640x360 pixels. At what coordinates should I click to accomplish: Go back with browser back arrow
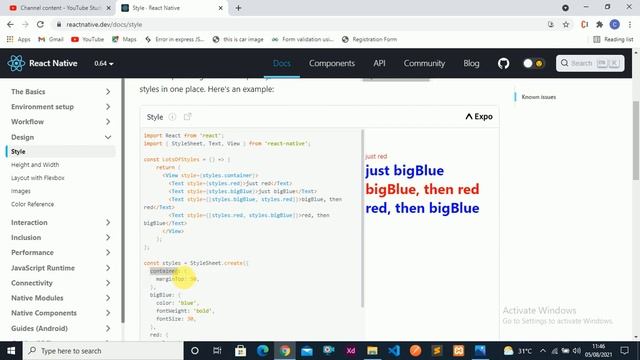point(10,24)
